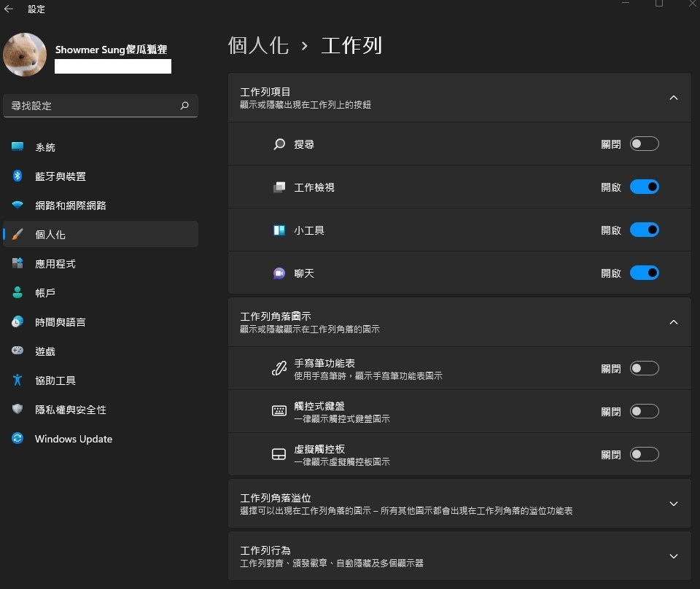
Task: Click the 工作列行為 heading text
Action: [x=265, y=550]
